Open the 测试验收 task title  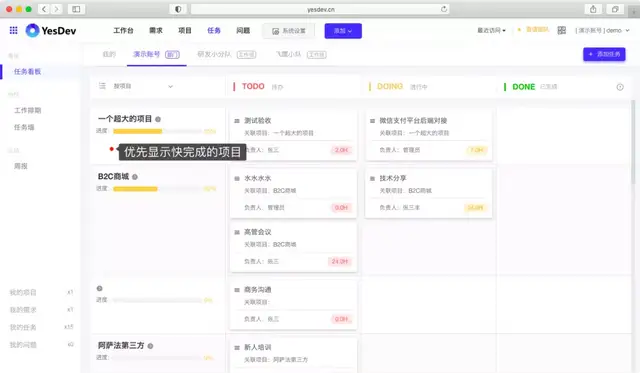[x=258, y=121]
